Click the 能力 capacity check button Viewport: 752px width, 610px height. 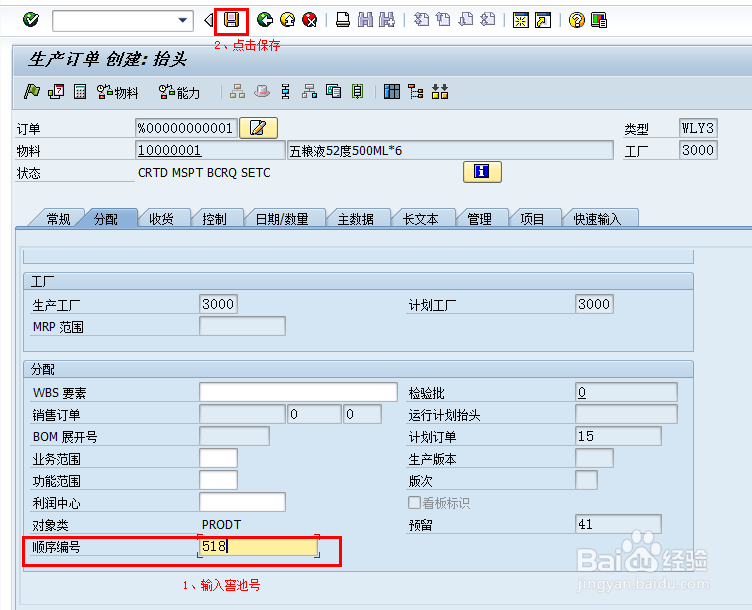click(x=179, y=92)
